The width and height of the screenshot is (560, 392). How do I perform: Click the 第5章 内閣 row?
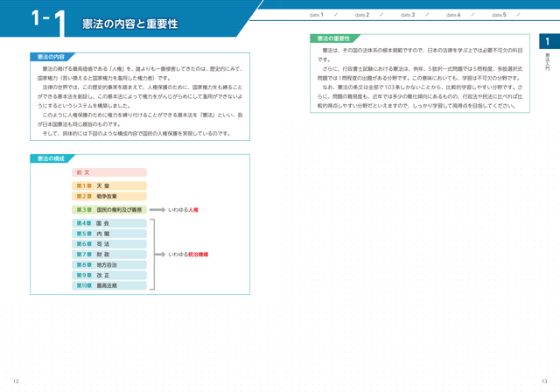click(x=109, y=234)
